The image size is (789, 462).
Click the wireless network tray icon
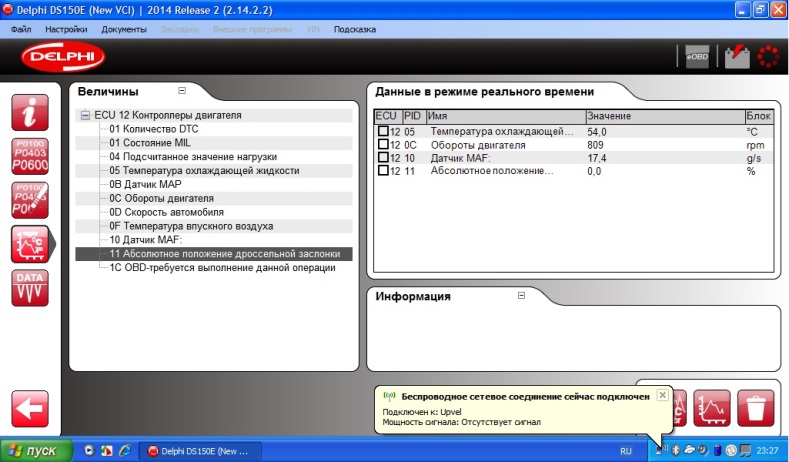pyautogui.click(x=662, y=449)
